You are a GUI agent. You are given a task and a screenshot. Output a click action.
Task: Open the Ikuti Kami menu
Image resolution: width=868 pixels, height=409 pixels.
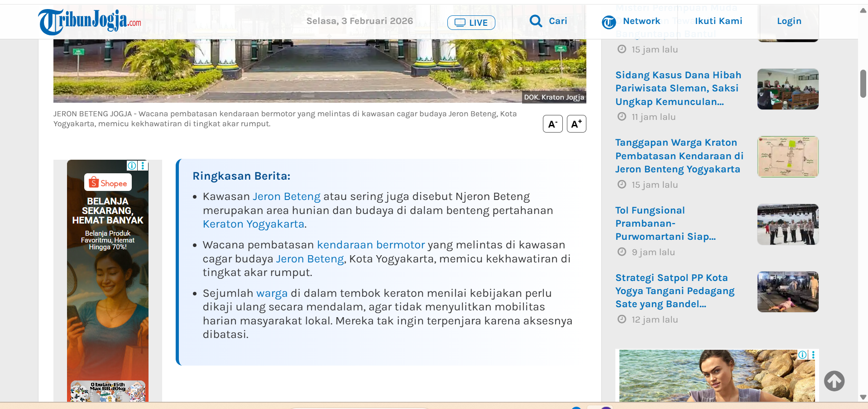coord(718,21)
